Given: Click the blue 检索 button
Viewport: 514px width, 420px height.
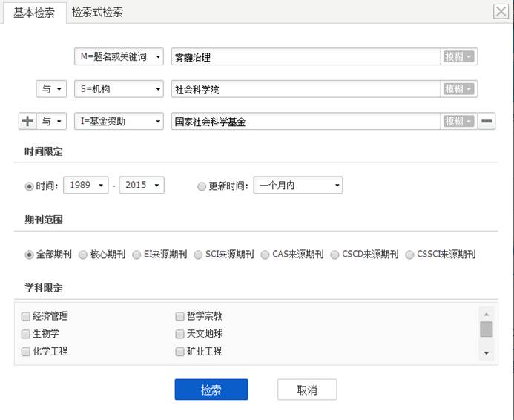Looking at the screenshot, I should pyautogui.click(x=211, y=390).
